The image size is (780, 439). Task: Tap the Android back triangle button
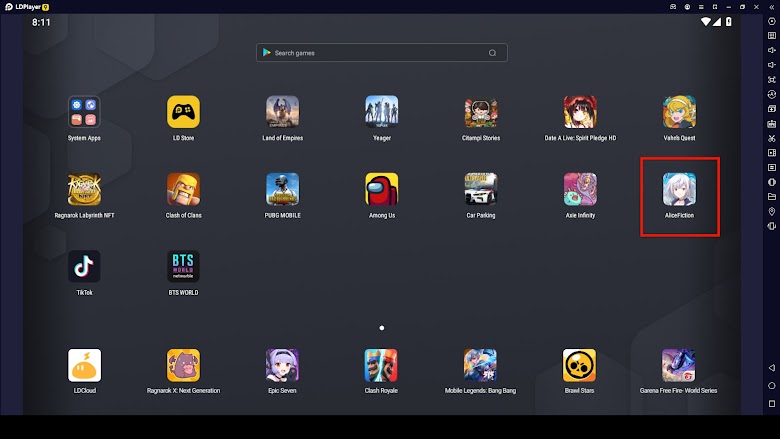pyautogui.click(x=772, y=368)
